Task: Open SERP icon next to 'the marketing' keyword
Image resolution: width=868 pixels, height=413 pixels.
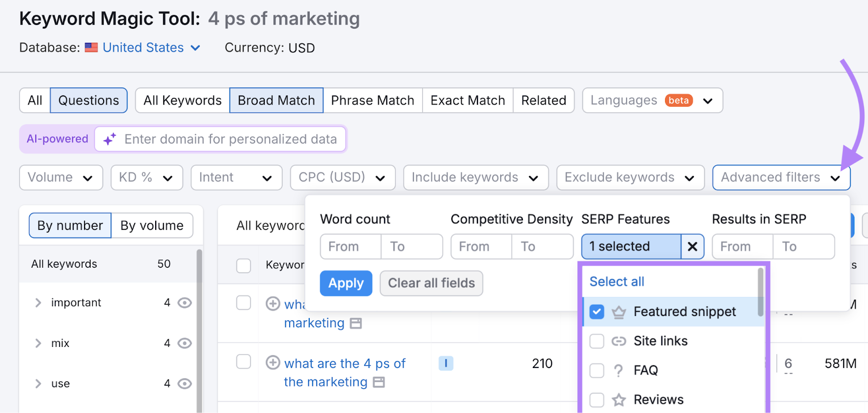Action: click(x=379, y=382)
